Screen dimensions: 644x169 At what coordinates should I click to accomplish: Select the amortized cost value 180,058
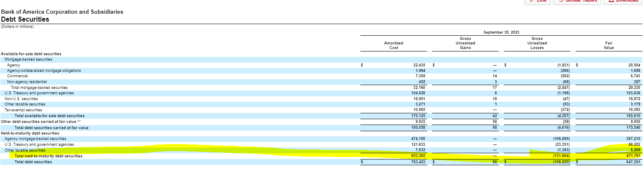pos(418,127)
